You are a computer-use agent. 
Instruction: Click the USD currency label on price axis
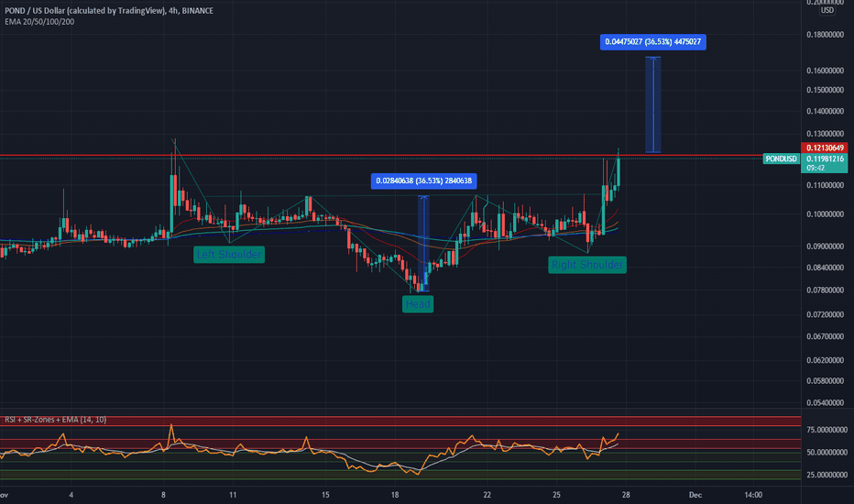point(827,10)
